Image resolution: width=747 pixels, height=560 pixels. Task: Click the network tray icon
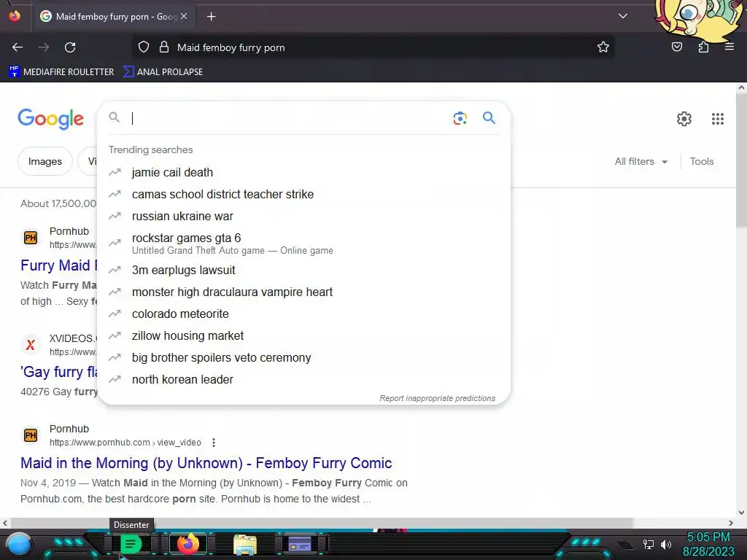[x=649, y=544]
